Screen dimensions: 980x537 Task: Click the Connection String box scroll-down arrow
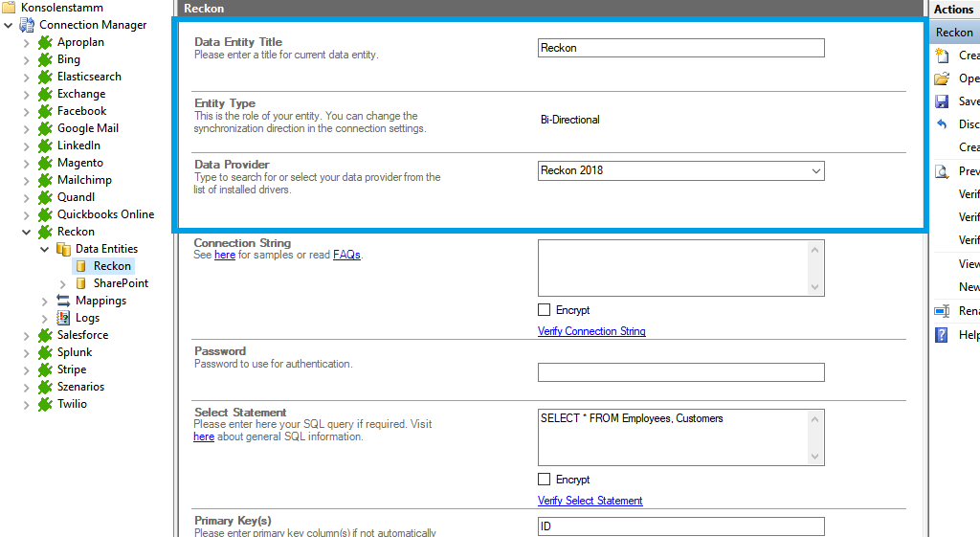815,287
